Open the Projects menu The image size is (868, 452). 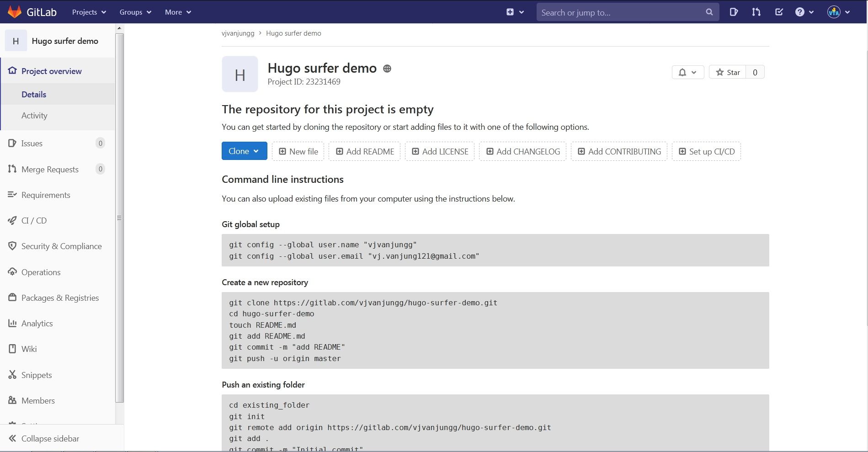(89, 12)
